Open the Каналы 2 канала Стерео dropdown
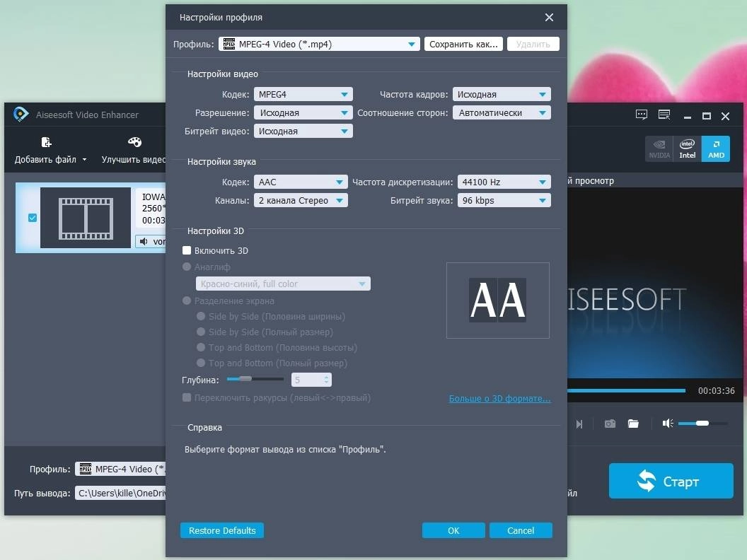This screenshot has height=560, width=747. (x=301, y=201)
